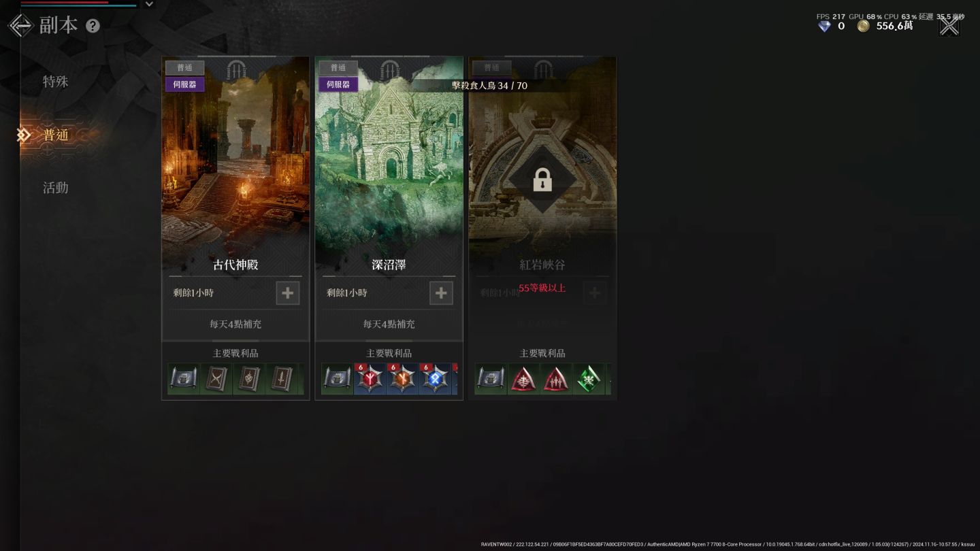Click the 伺服器 tag on 深沼澤
Screen dimensions: 980x551
point(338,84)
